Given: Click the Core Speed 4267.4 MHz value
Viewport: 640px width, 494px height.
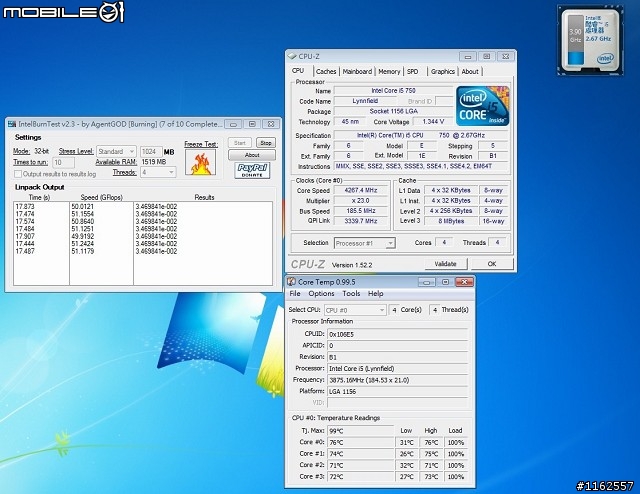Looking at the screenshot, I should 361,190.
